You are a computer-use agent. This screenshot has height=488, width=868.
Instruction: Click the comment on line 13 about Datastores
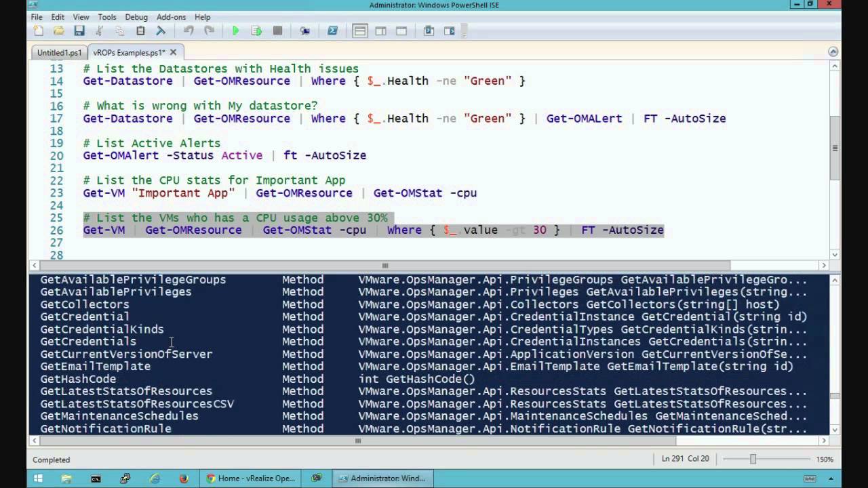point(220,68)
